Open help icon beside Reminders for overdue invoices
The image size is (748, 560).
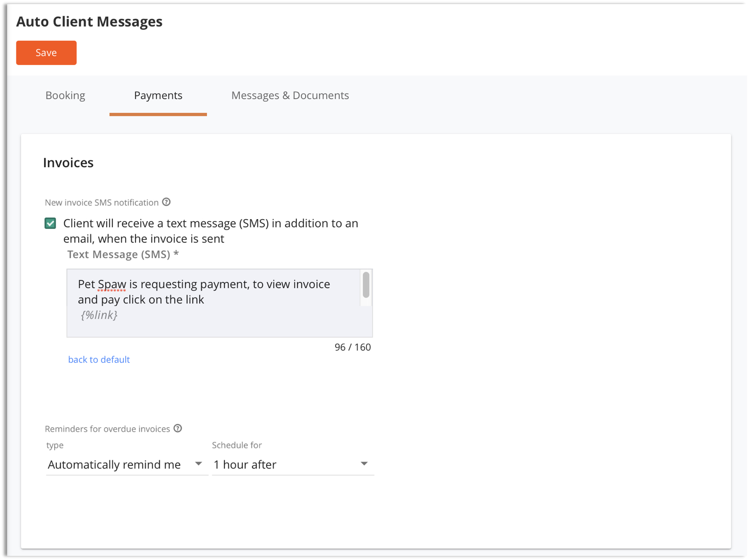pyautogui.click(x=178, y=429)
